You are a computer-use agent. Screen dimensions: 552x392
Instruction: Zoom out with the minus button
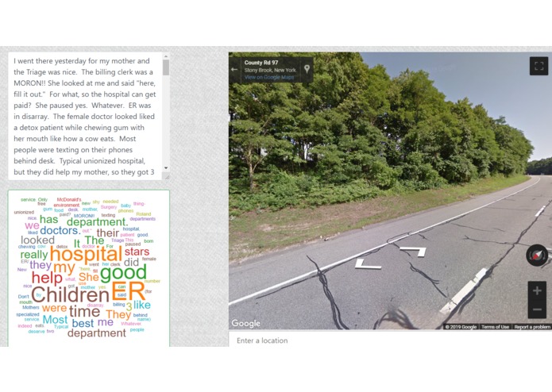coord(537,309)
